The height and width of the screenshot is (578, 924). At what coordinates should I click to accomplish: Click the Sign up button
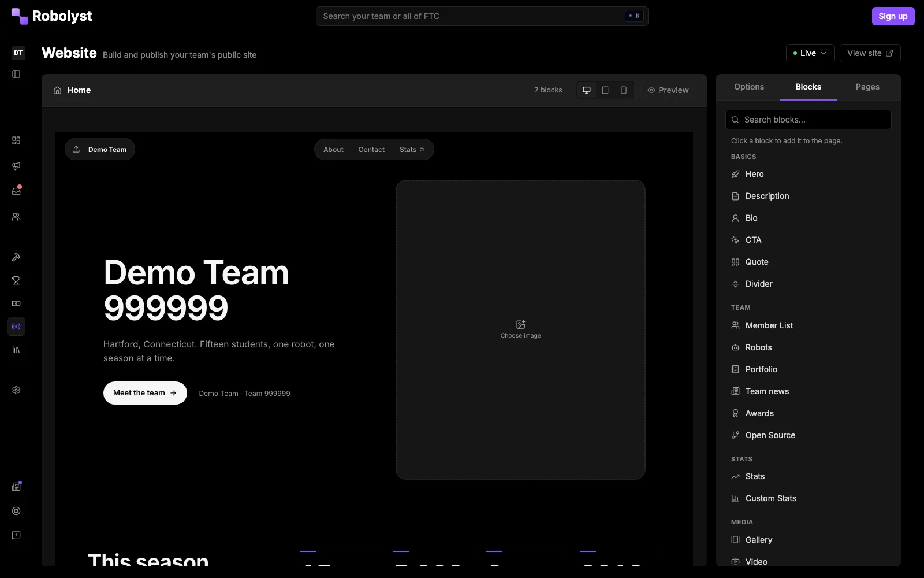pyautogui.click(x=893, y=16)
